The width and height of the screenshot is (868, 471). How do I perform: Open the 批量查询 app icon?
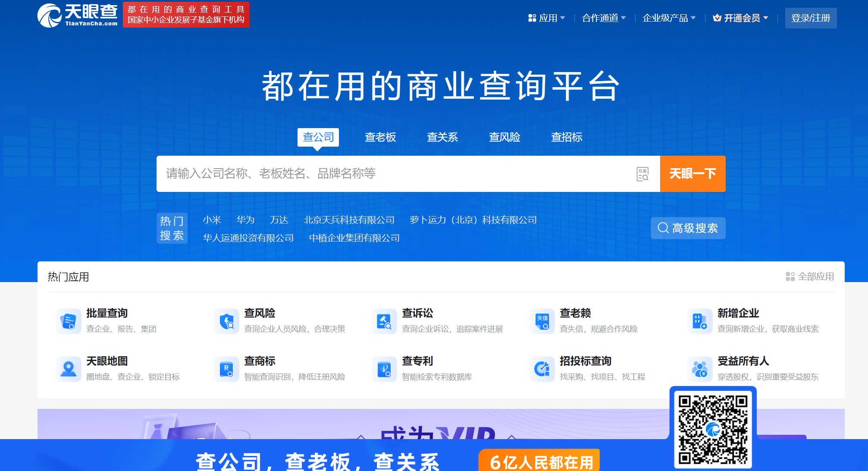(x=69, y=321)
